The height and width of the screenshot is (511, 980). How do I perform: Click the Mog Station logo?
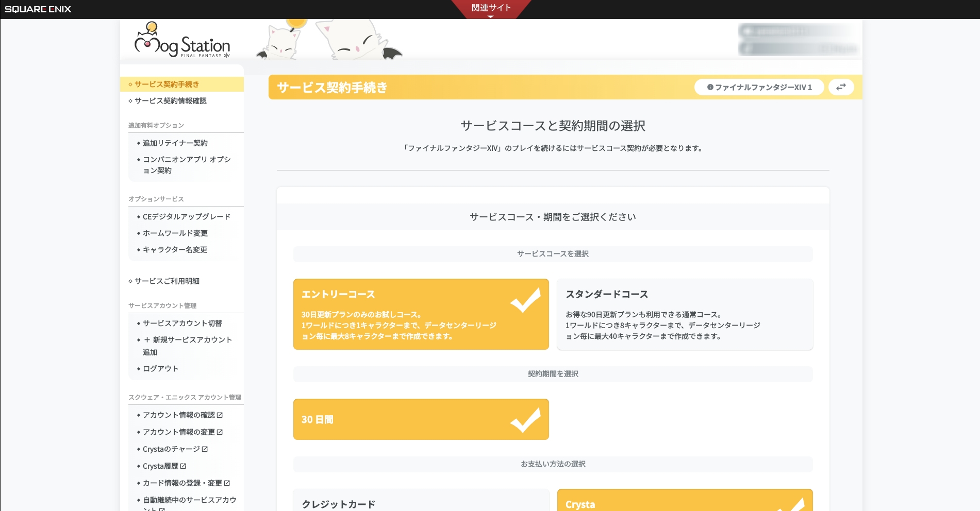click(182, 40)
